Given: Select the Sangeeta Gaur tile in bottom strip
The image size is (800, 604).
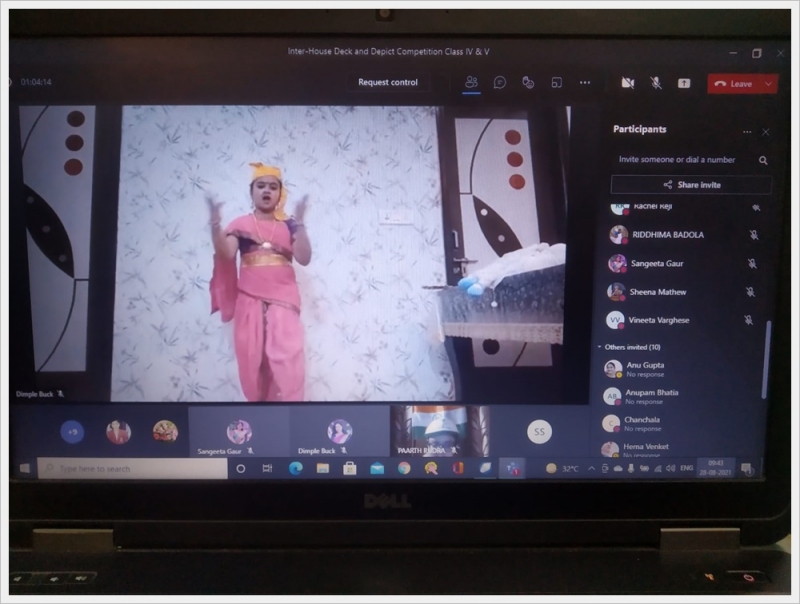Looking at the screenshot, I should pos(239,432).
